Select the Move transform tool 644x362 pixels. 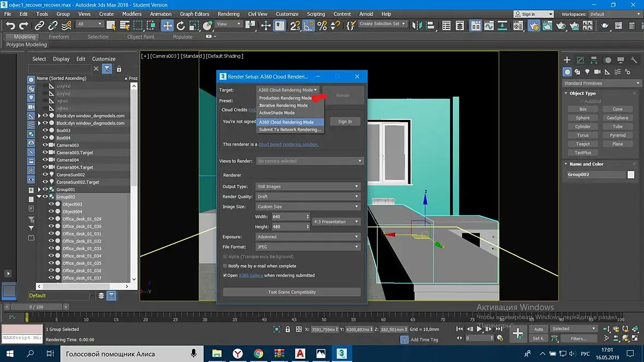pos(167,26)
